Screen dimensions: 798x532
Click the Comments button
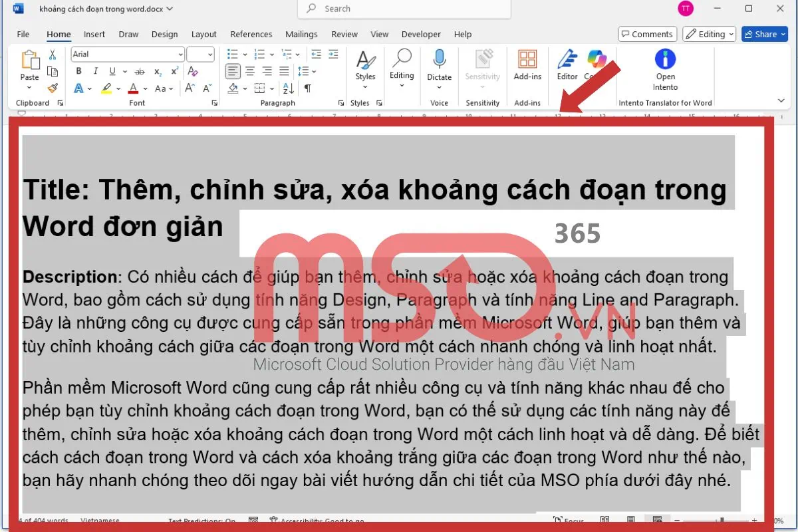(x=647, y=35)
